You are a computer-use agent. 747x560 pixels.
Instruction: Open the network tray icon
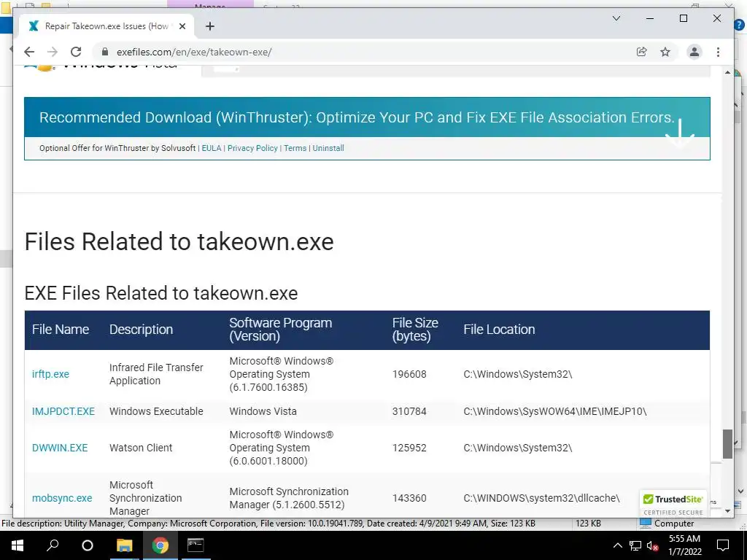[x=635, y=545]
